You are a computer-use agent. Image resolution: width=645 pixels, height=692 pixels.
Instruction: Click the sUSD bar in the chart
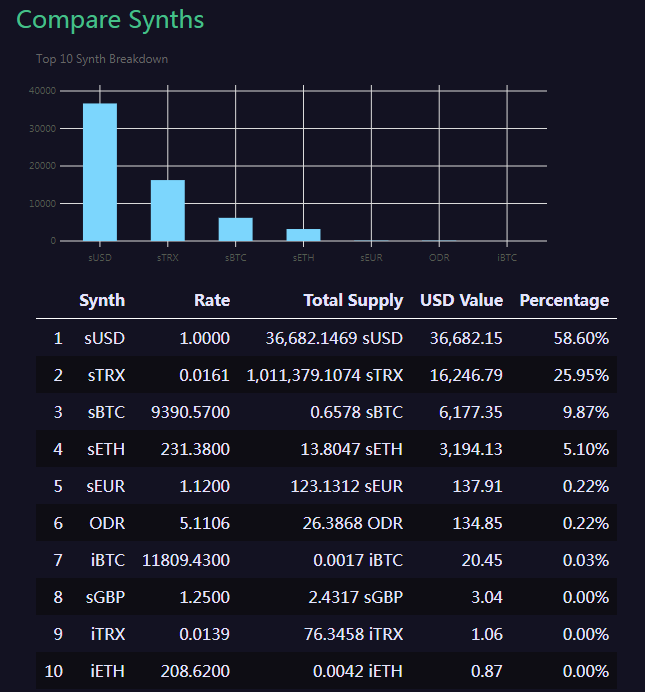pyautogui.click(x=100, y=172)
